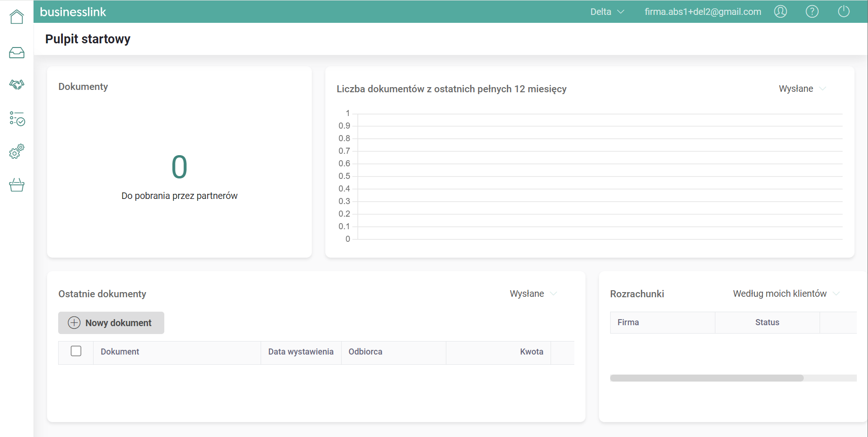Image resolution: width=868 pixels, height=437 pixels.
Task: Open the home dashboard icon in sidebar
Action: click(x=17, y=17)
